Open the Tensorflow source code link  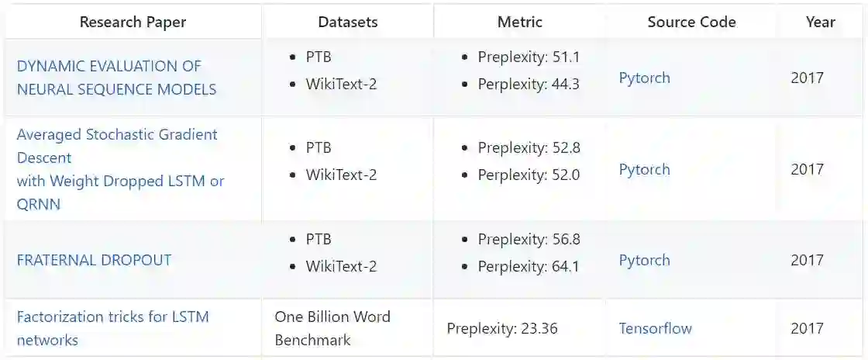click(x=655, y=328)
